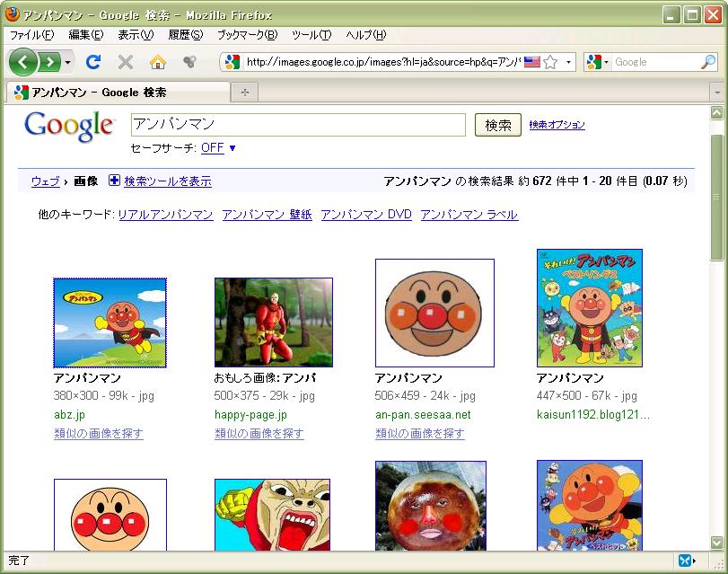Open the an-pan.seesaa.net face thumbnail
Viewport: 728px width, 574px height.
[x=434, y=313]
